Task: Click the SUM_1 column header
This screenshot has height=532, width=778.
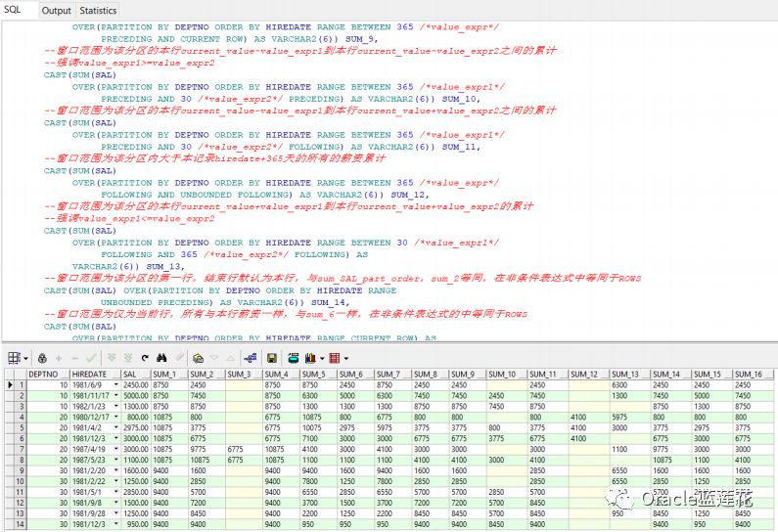Action: (x=169, y=375)
